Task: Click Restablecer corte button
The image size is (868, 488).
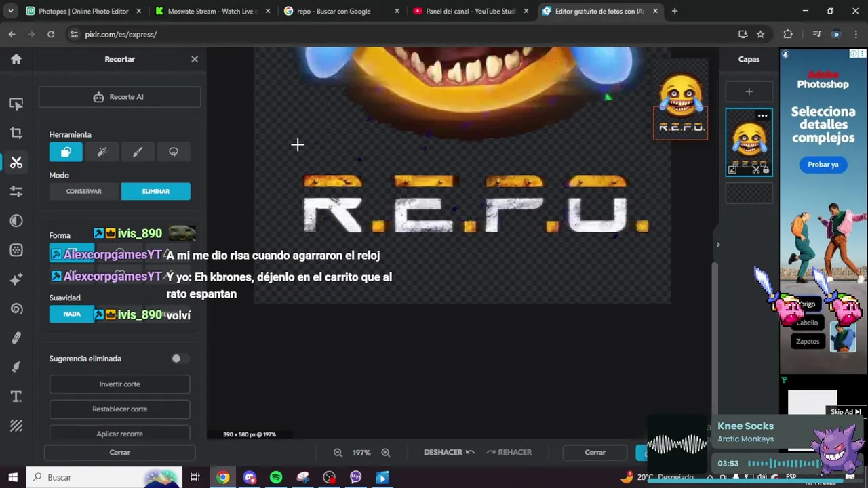Action: pyautogui.click(x=119, y=409)
